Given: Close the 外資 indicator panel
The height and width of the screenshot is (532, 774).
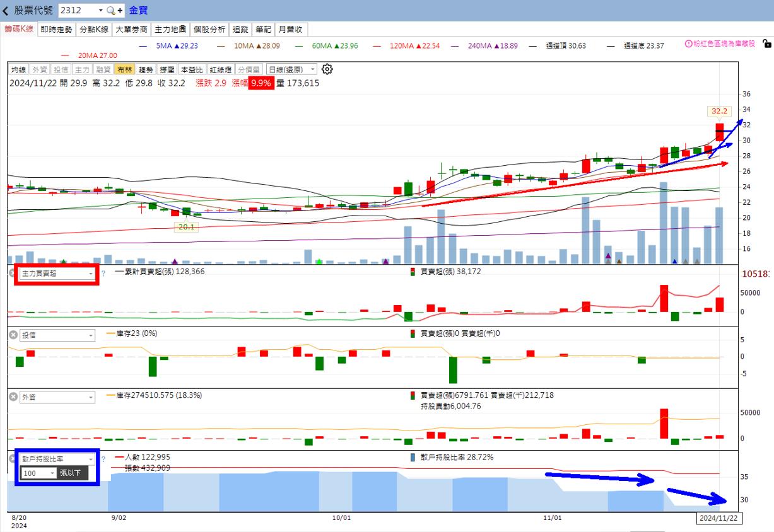Looking at the screenshot, I should [x=13, y=397].
